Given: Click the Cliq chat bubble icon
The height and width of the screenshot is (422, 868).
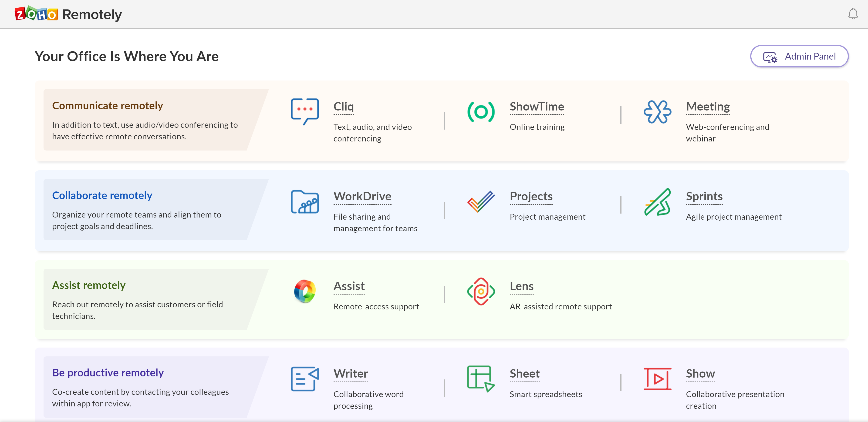Looking at the screenshot, I should pyautogui.click(x=305, y=111).
